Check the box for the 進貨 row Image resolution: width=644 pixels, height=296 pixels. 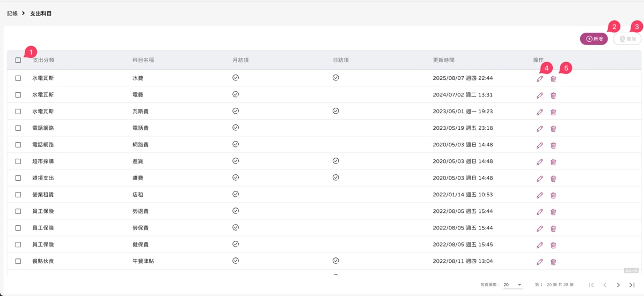point(18,161)
